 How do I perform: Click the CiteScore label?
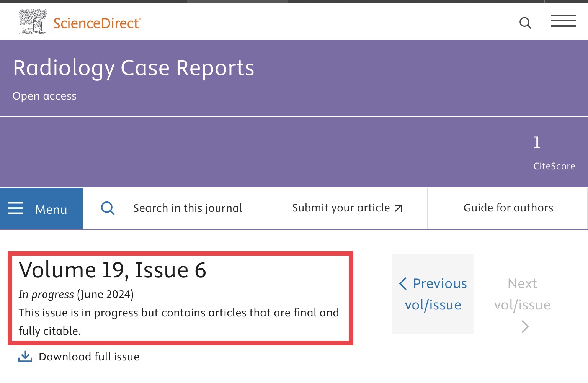pyautogui.click(x=554, y=166)
